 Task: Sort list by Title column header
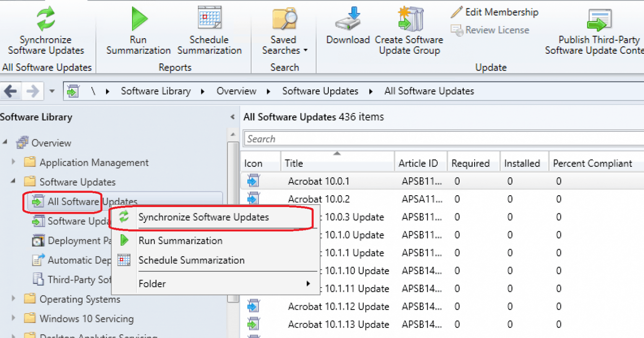point(338,163)
